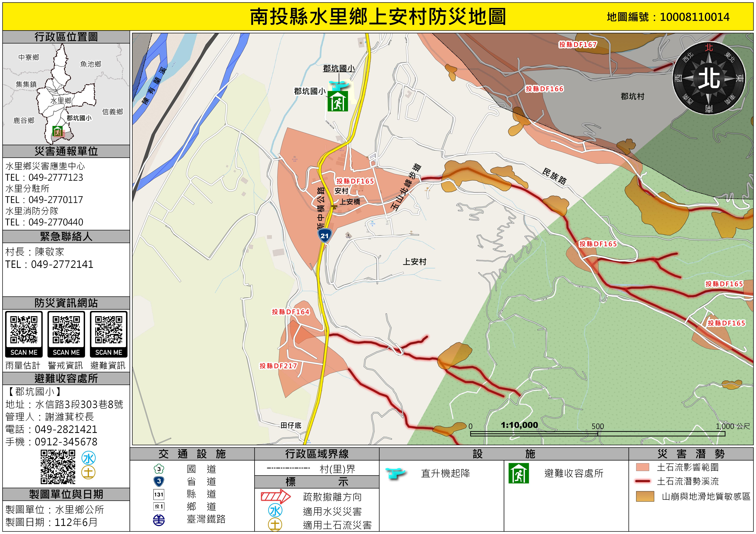Click the provincial highway 3 shield in the legend
Screen dimensions: 756x534
click(x=159, y=481)
